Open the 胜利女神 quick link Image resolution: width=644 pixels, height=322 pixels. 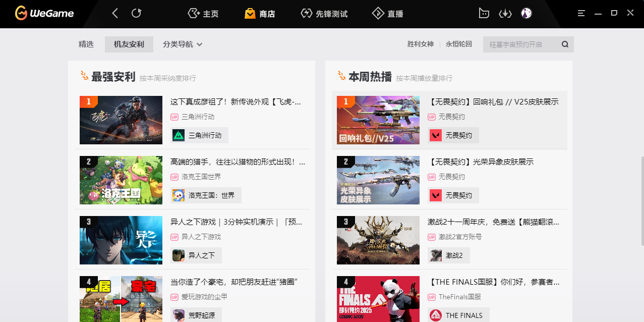[x=420, y=44]
